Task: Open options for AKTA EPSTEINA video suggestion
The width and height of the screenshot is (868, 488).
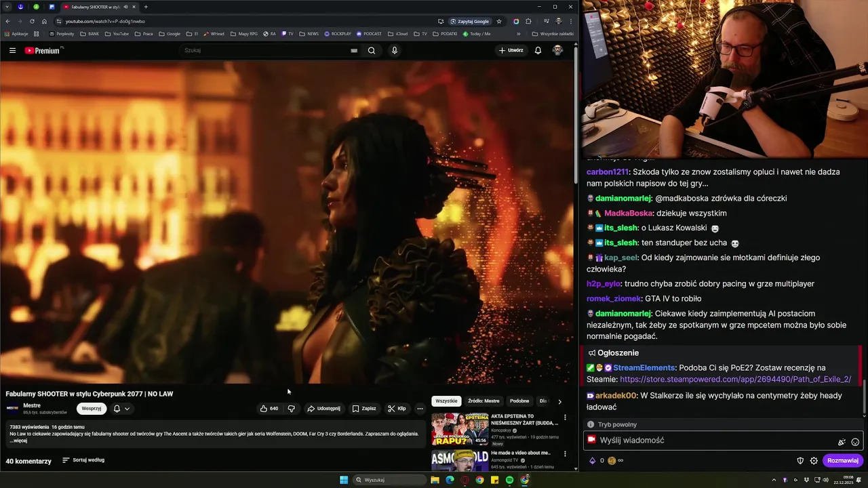Action: point(565,418)
